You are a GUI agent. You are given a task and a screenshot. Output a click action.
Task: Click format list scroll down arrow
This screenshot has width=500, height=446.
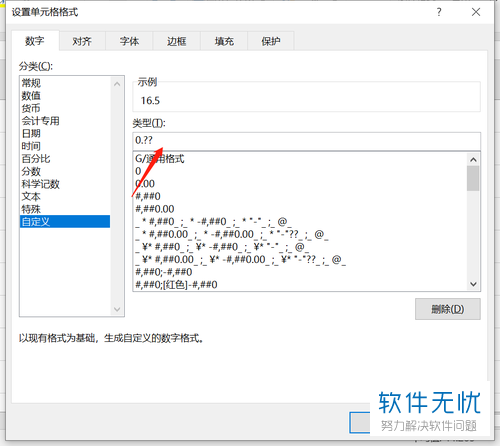point(473,284)
